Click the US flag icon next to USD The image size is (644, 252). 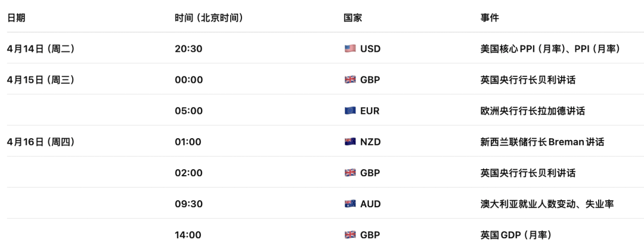click(350, 49)
